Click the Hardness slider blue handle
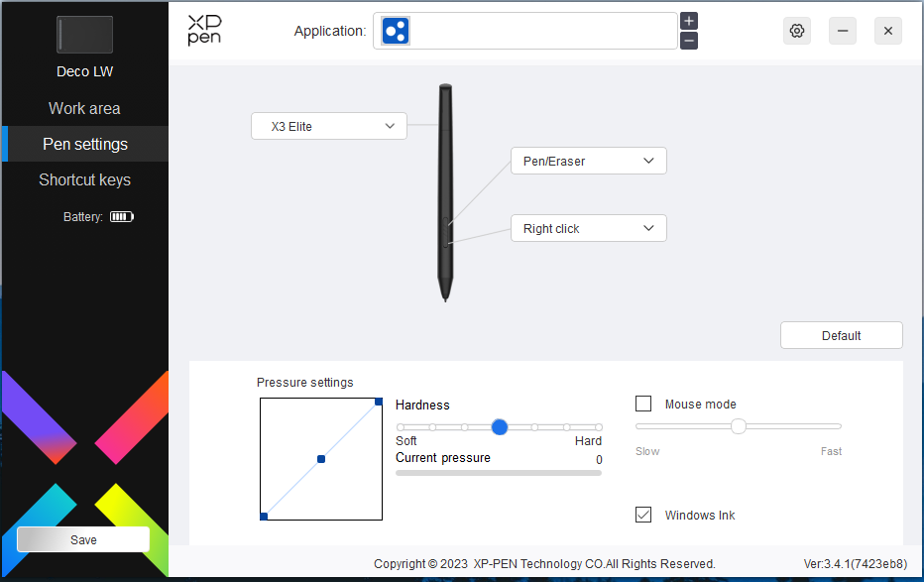The image size is (924, 582). (500, 427)
